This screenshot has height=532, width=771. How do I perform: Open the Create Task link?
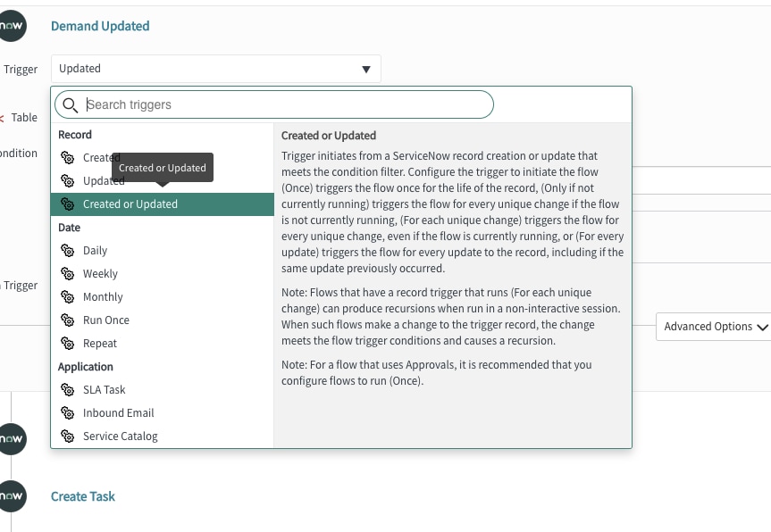pyautogui.click(x=82, y=496)
